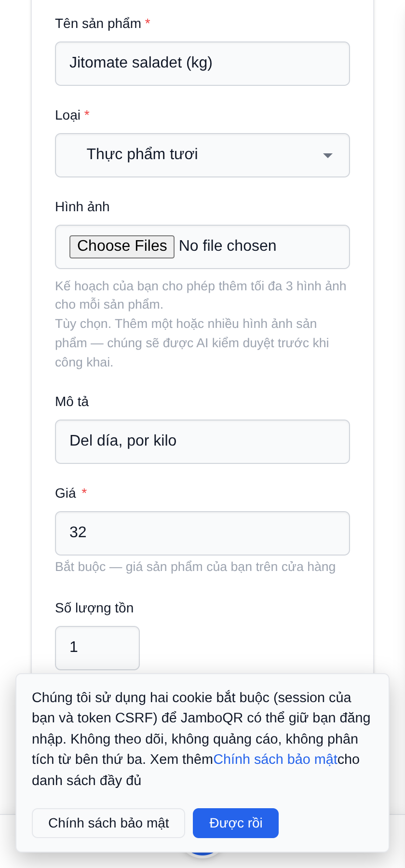The image size is (405, 868).
Task: Open the inline Chính sách bảo mật link
Action: pos(275,759)
